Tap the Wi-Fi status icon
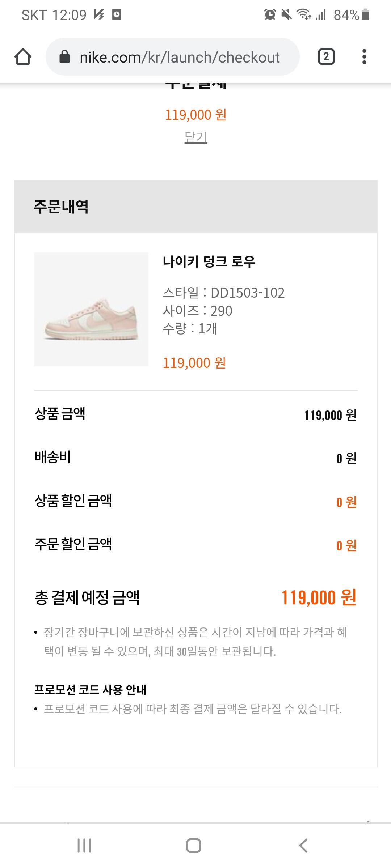Viewport: 391px width, 868px height. 304,15
